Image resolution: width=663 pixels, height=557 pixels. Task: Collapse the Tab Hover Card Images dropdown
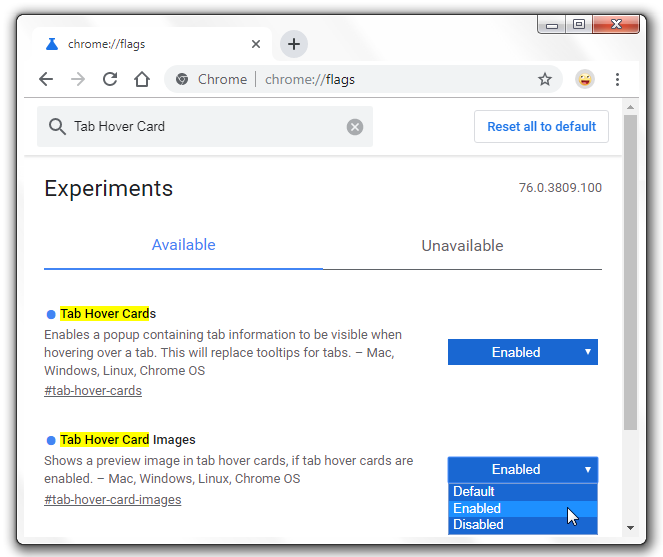(523, 469)
